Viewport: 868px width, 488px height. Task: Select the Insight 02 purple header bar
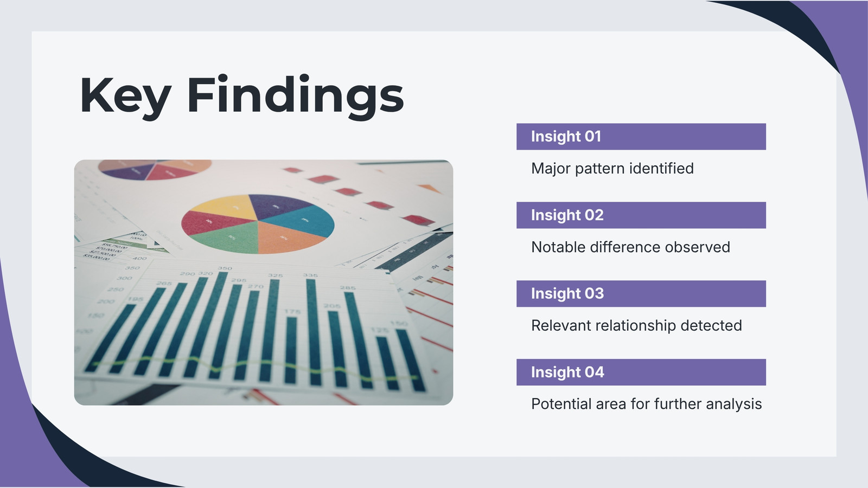tap(641, 215)
